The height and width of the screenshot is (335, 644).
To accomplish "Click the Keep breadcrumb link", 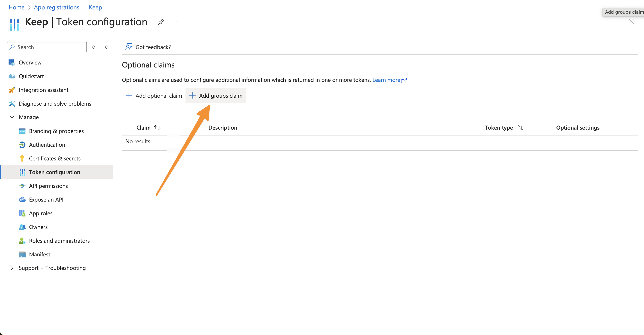I will [95, 7].
